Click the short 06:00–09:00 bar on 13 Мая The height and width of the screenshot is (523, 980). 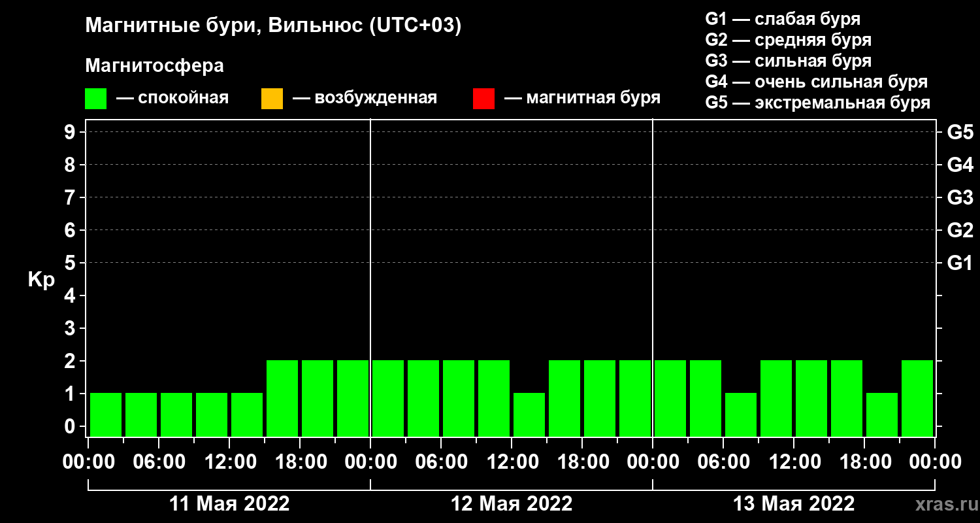point(741,414)
